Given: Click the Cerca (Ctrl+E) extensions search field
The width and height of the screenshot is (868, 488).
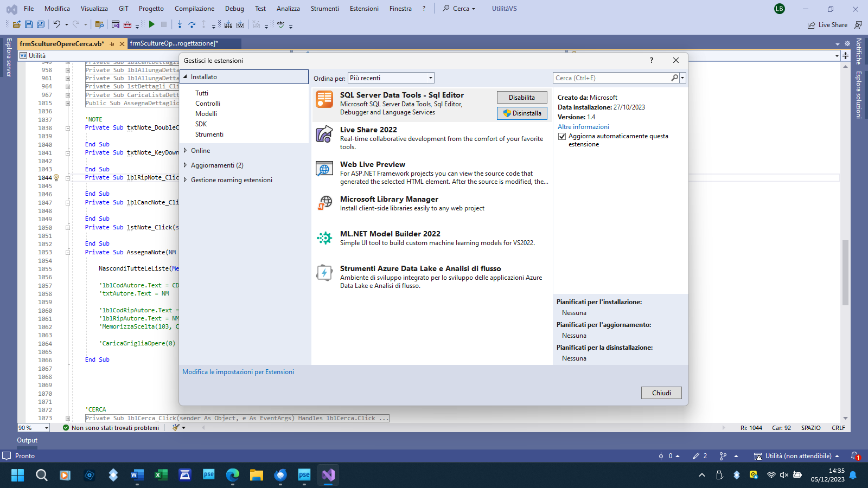Looking at the screenshot, I should (x=612, y=78).
